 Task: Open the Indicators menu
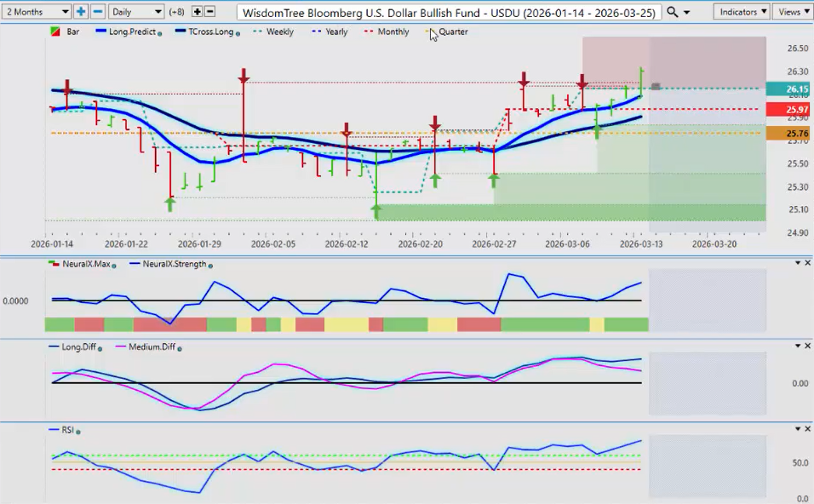point(742,12)
